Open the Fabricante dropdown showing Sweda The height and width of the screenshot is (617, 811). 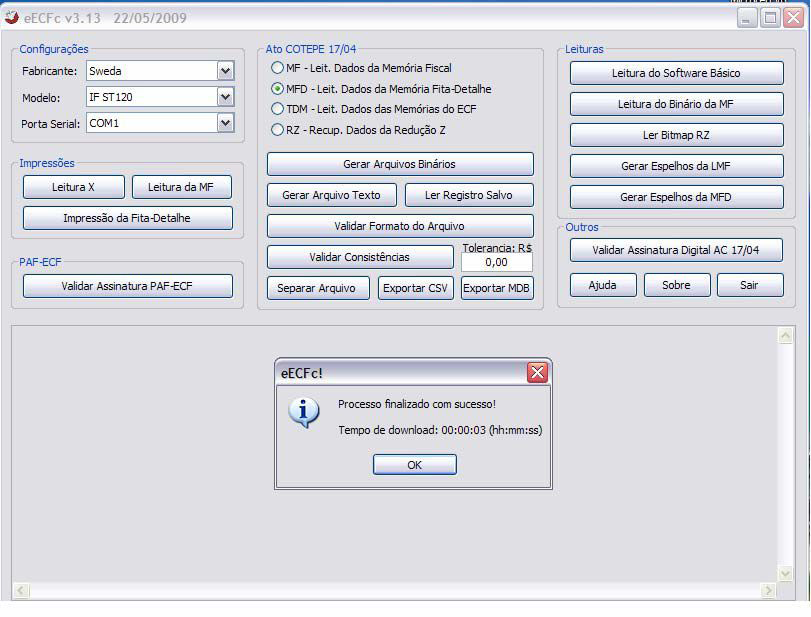pyautogui.click(x=225, y=71)
